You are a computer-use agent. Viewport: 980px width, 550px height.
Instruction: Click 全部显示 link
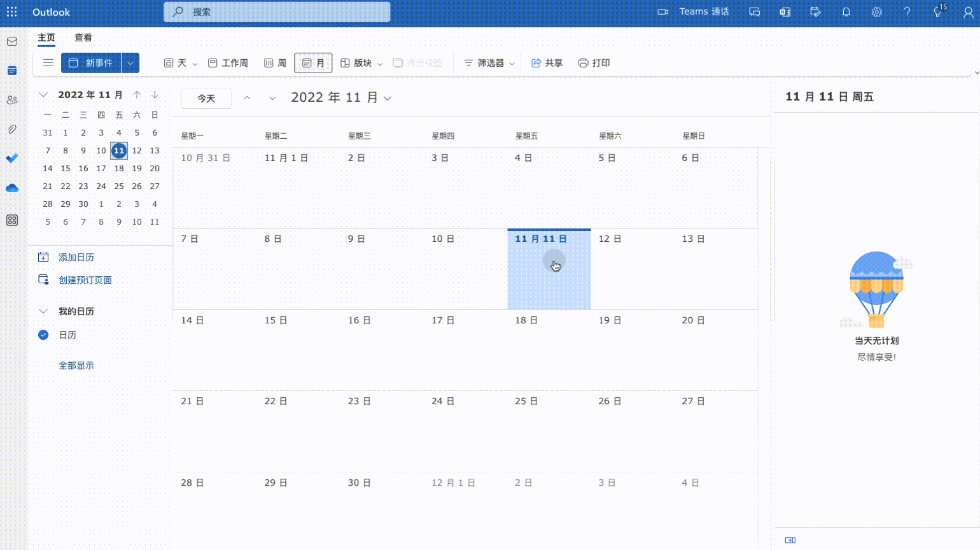(x=76, y=365)
